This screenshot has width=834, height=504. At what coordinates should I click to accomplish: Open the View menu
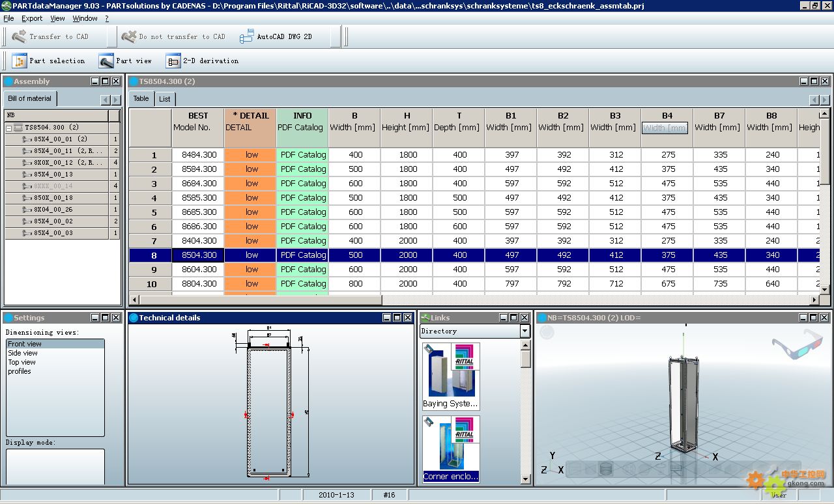tap(57, 18)
